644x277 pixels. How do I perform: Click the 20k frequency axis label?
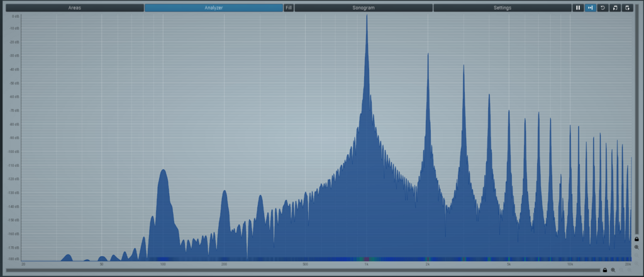(x=628, y=264)
